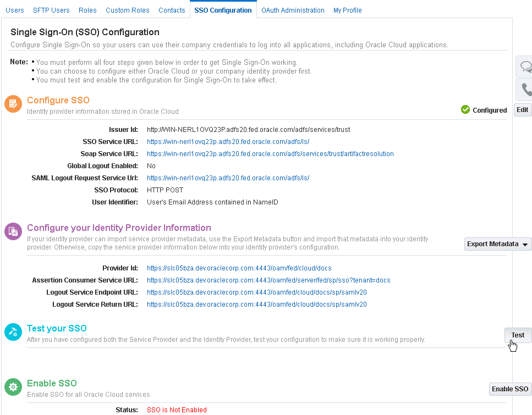Click the Test your SSO compass icon
The height and width of the screenshot is (415, 532).
pyautogui.click(x=13, y=331)
